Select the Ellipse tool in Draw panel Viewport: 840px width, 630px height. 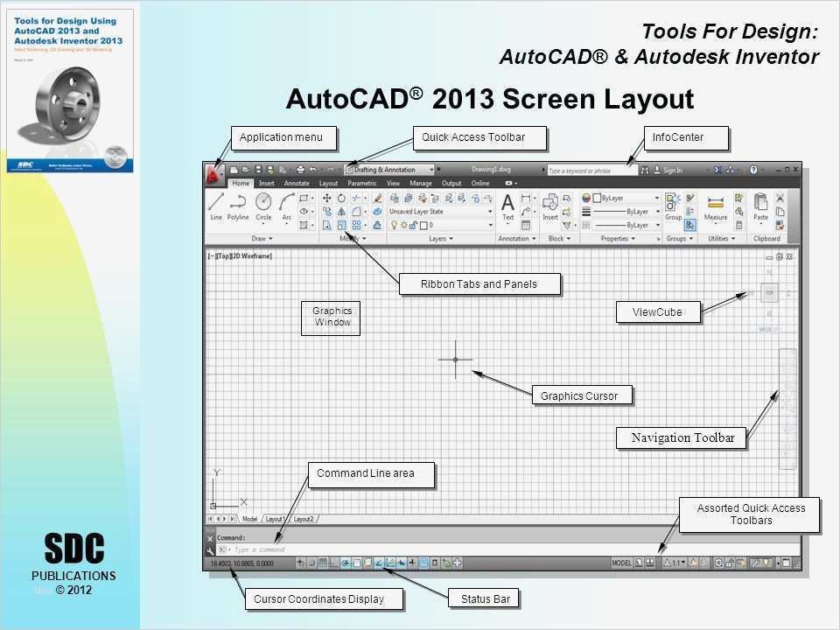(304, 212)
